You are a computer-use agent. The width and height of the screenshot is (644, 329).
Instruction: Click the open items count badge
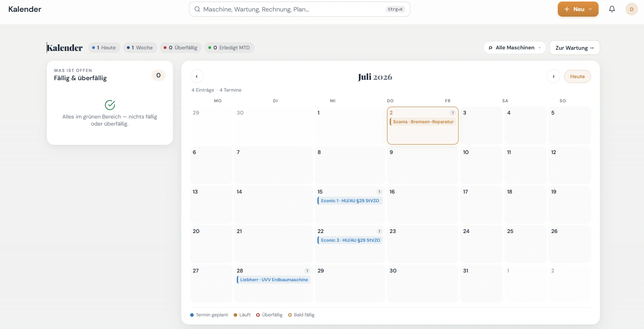coord(159,75)
